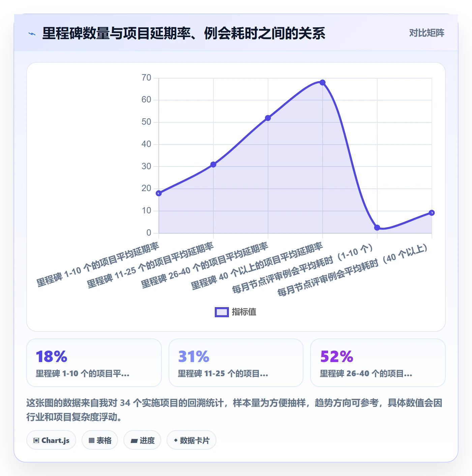Click axis label 里程碑 26-40 个的项目平均延期率

click(205, 265)
